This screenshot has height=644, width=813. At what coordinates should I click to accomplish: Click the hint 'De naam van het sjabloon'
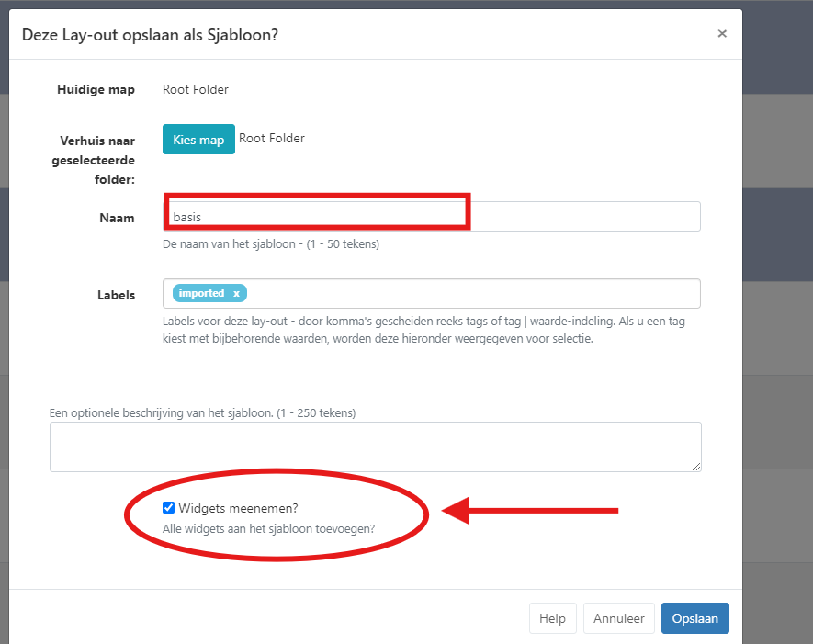[270, 244]
